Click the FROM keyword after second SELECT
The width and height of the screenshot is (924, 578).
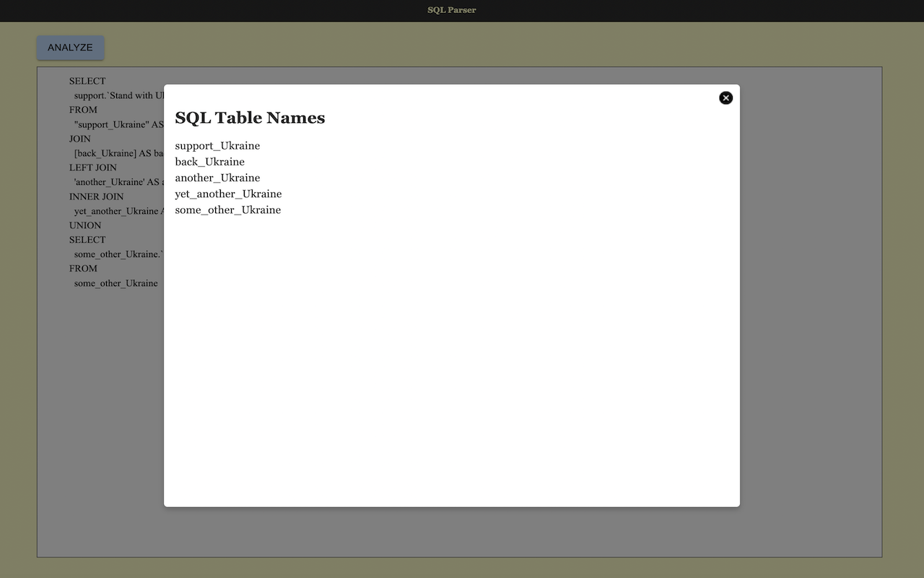(x=83, y=269)
